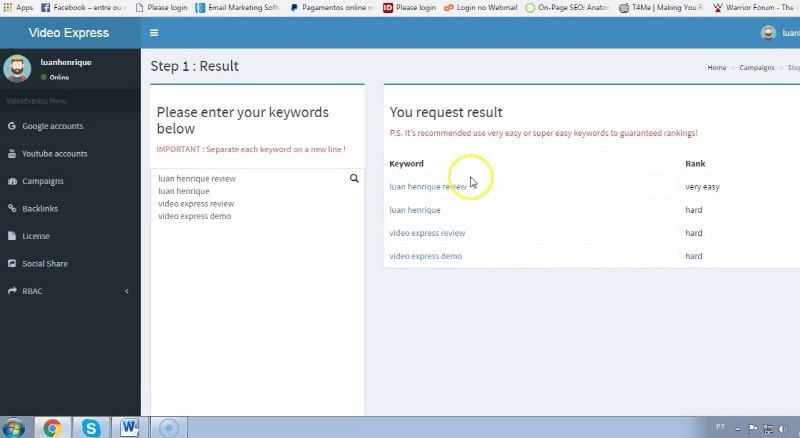
Task: Click the header user avatar at top right
Action: pyautogui.click(x=768, y=33)
